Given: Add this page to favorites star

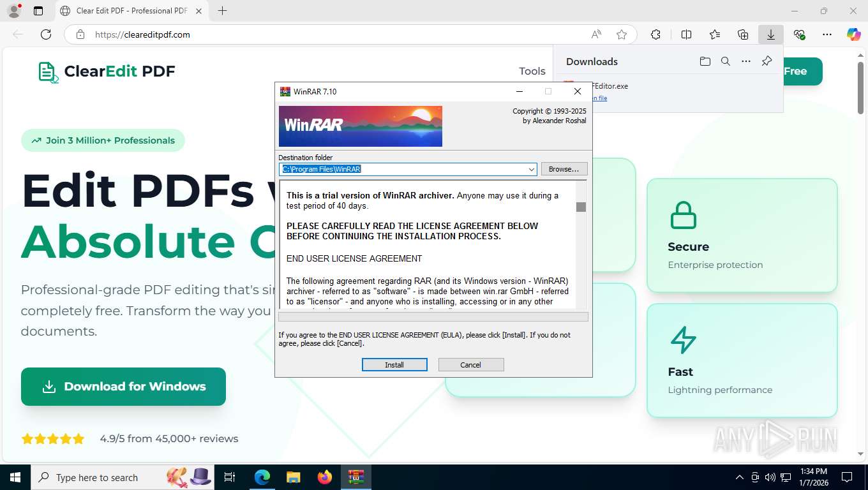Looking at the screenshot, I should [622, 34].
